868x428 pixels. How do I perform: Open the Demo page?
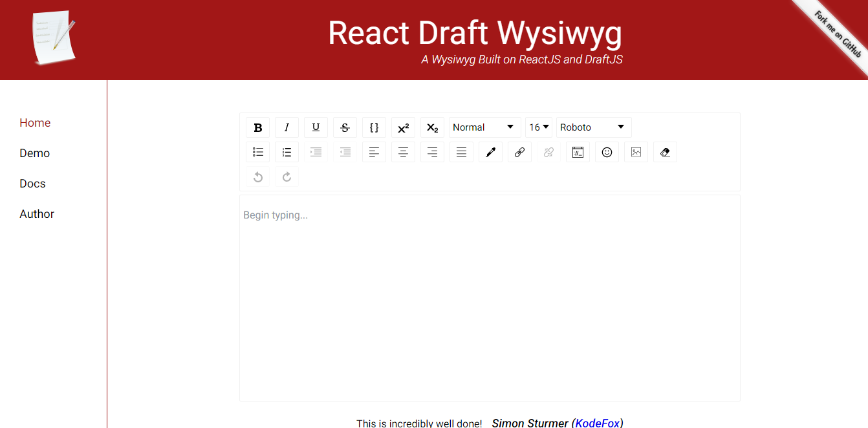[x=35, y=153]
